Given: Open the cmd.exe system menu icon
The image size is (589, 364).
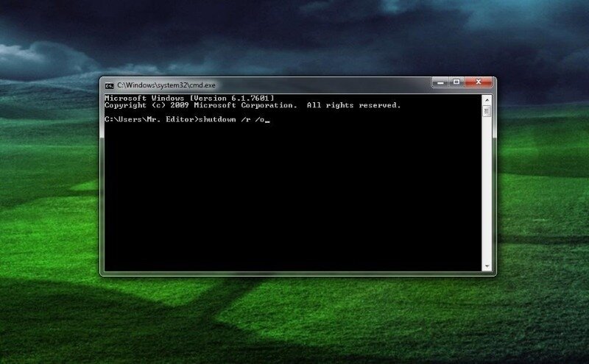Looking at the screenshot, I should point(109,86).
